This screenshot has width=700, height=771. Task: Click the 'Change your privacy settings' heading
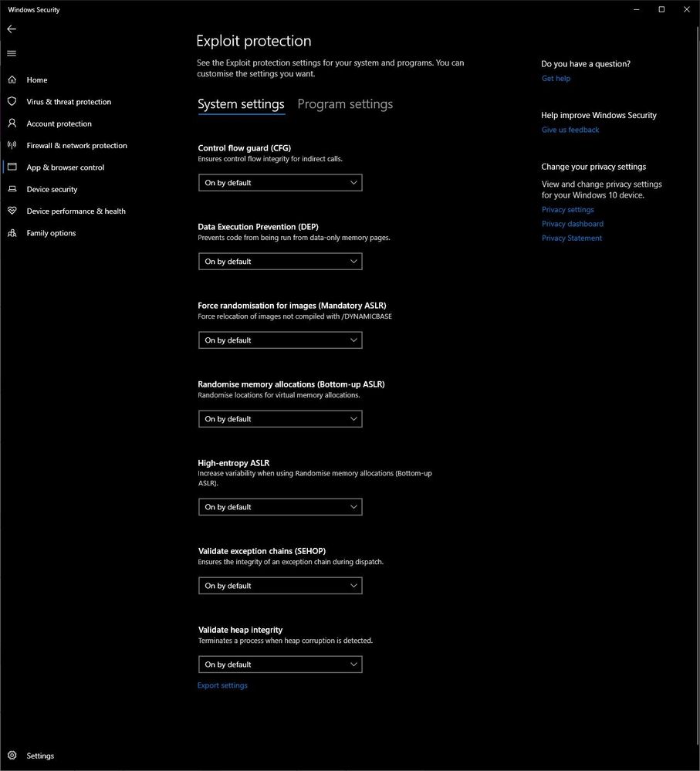(x=593, y=167)
